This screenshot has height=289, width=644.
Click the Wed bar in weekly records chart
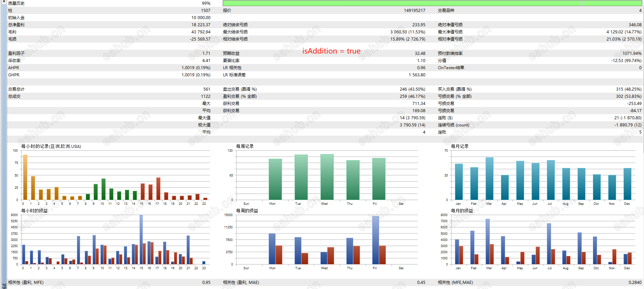pos(327,177)
